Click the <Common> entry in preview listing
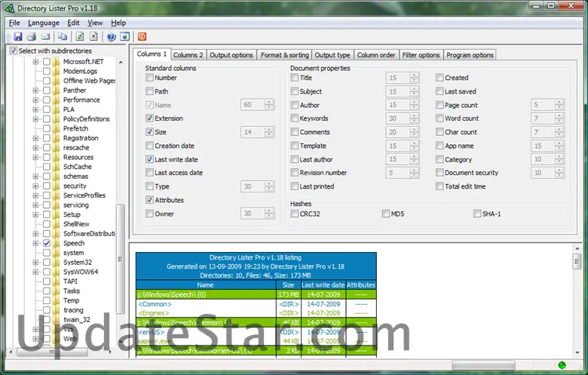This screenshot has height=375, width=588. coord(155,304)
